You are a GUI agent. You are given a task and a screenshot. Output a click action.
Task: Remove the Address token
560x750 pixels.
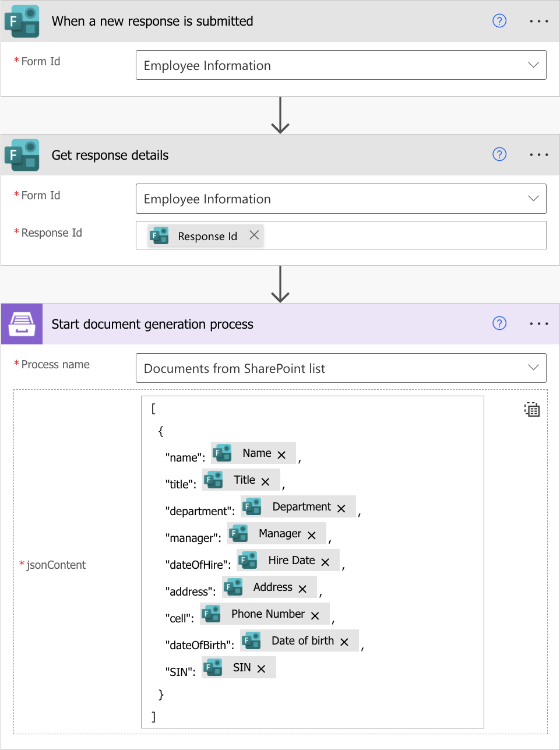click(302, 589)
